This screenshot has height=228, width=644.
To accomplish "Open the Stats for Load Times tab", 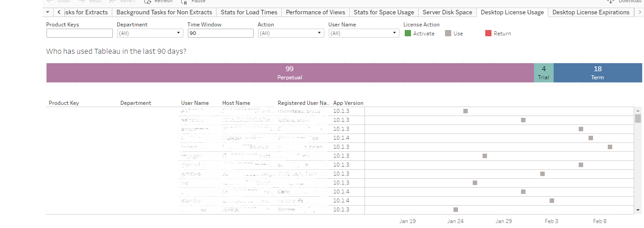I will [249, 12].
